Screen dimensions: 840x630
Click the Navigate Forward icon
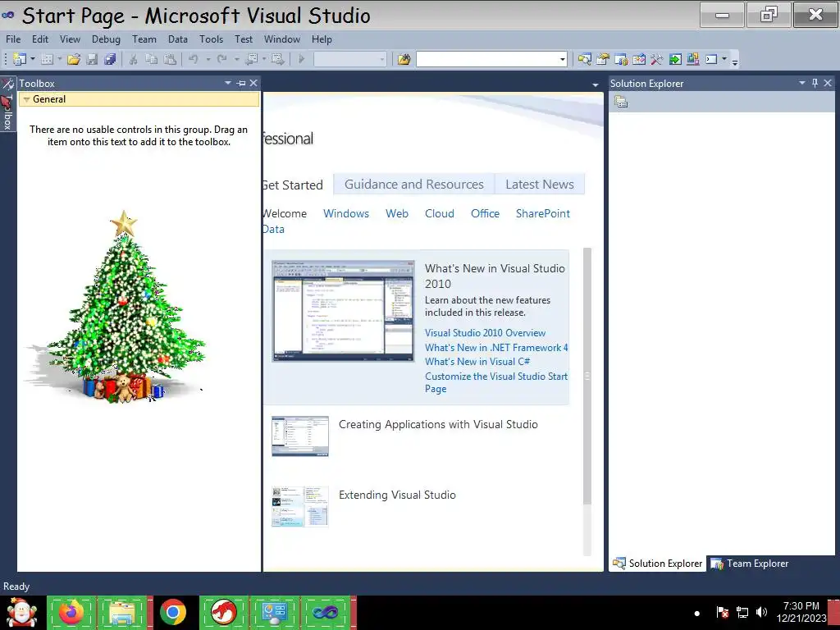pos(277,59)
